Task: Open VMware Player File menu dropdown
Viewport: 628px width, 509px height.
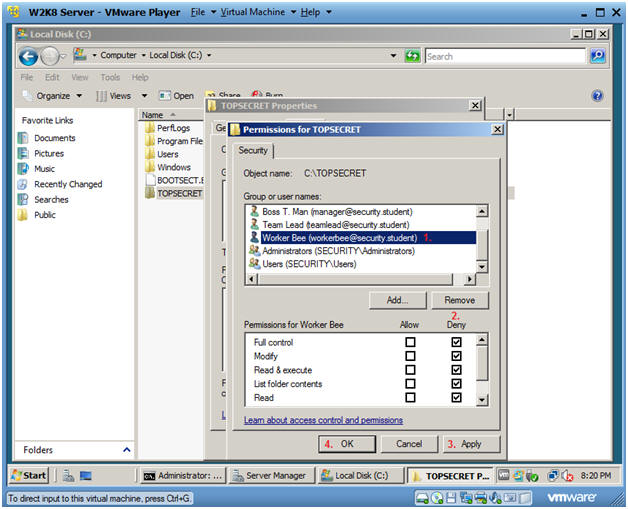Action: (203, 12)
